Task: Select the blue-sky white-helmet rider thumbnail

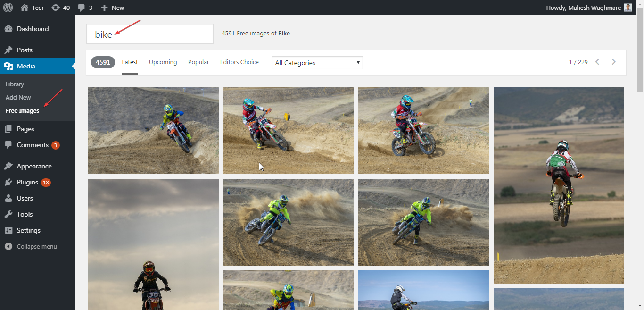Action: (423, 290)
